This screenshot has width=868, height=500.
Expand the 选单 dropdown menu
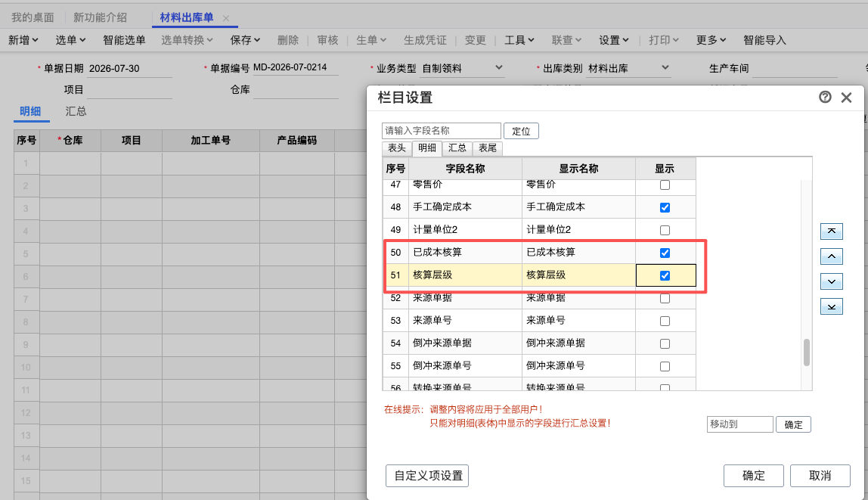[70, 40]
